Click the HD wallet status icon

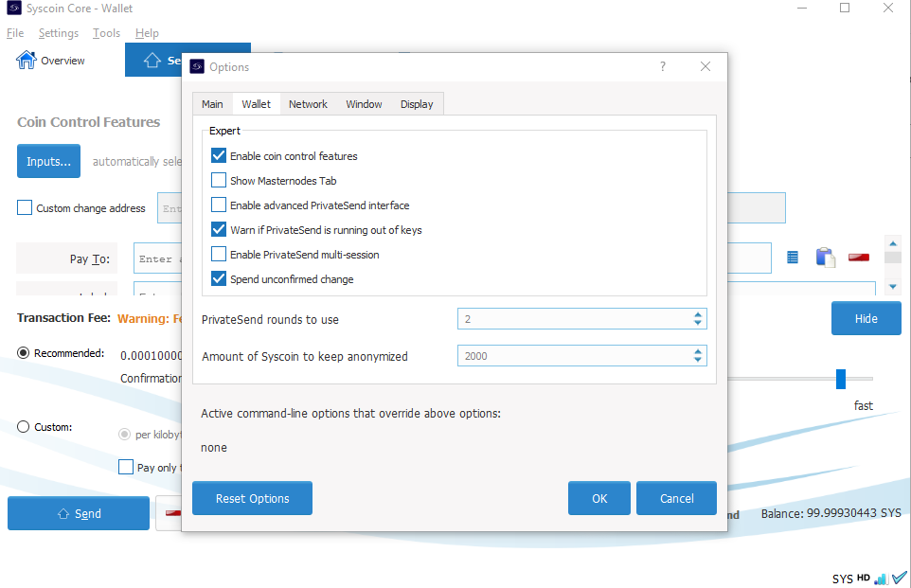point(864,578)
